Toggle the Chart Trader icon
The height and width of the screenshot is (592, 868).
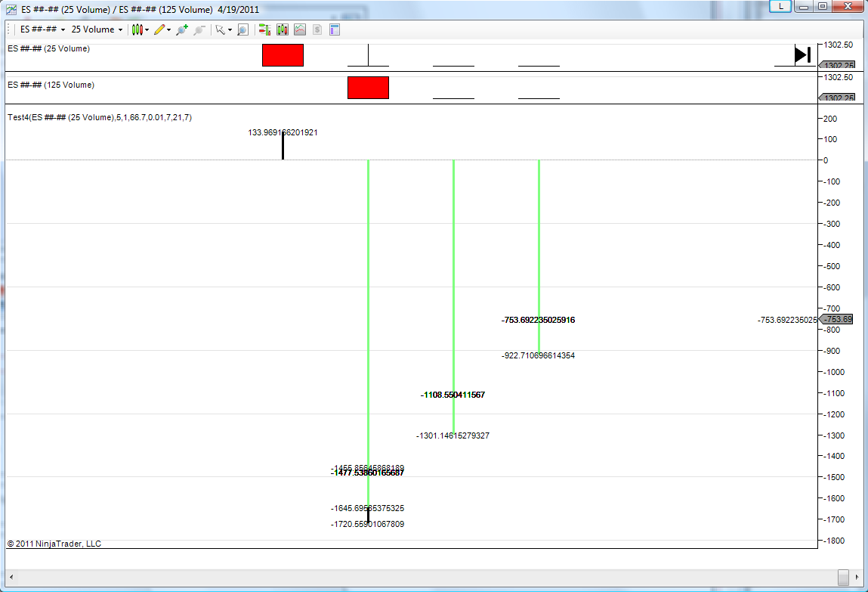pos(264,30)
